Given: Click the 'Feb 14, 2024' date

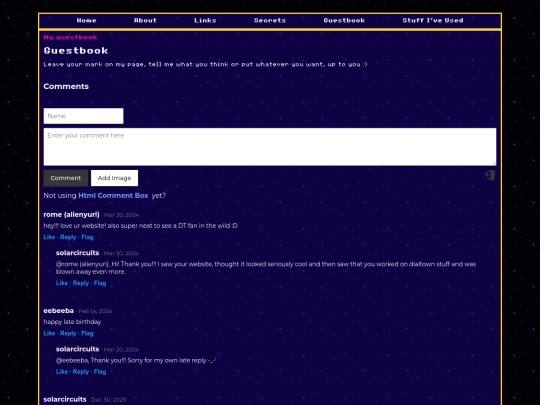Looking at the screenshot, I should [95, 311].
